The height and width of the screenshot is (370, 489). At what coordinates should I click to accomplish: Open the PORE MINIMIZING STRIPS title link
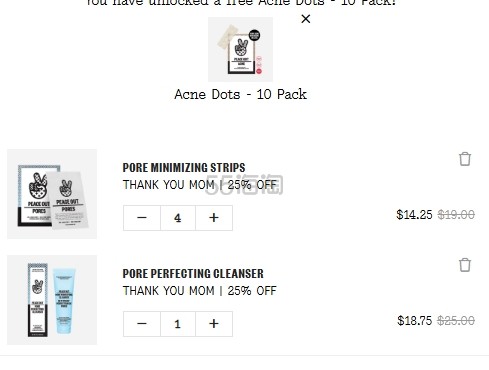tap(184, 167)
